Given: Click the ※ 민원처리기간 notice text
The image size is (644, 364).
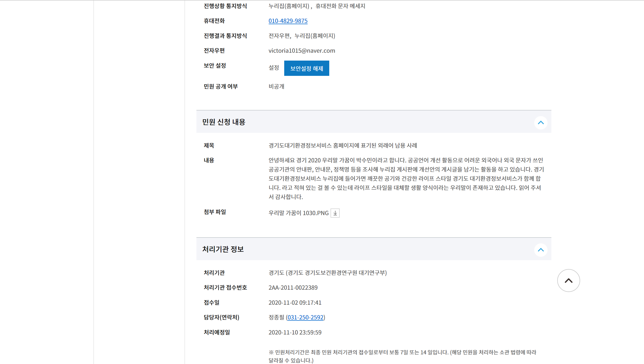Looking at the screenshot, I should point(402,353).
